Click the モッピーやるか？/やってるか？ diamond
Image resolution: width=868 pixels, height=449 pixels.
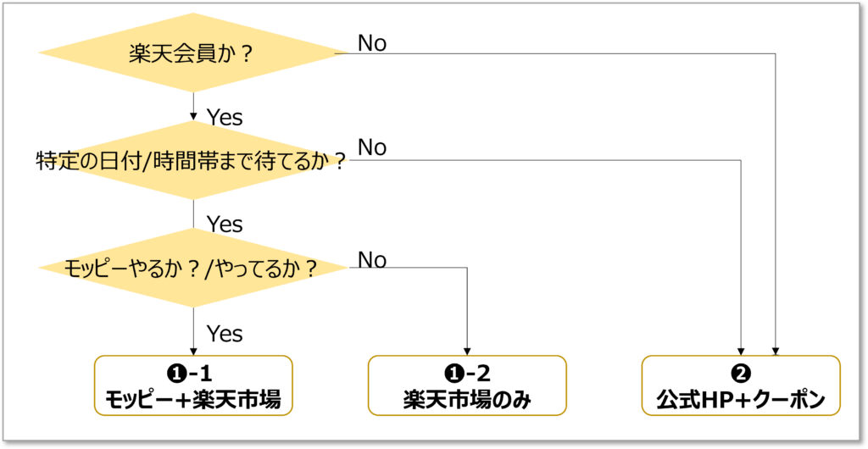tap(194, 269)
